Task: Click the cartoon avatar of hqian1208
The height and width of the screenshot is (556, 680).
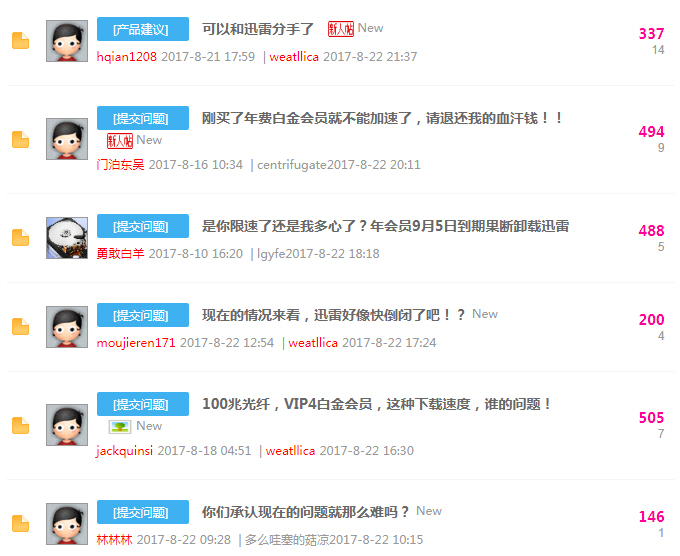Action: tap(67, 41)
